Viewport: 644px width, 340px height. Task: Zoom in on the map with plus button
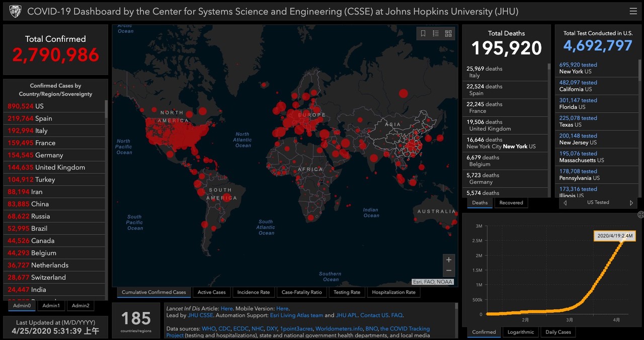(x=449, y=260)
